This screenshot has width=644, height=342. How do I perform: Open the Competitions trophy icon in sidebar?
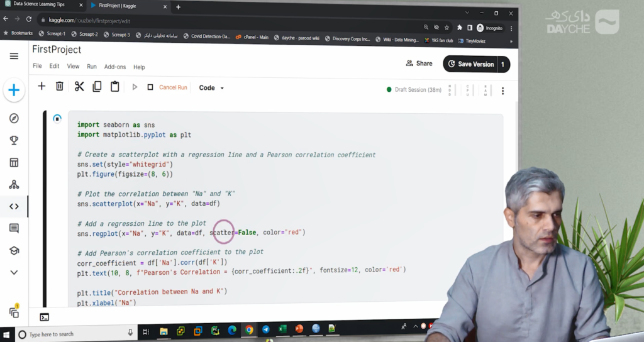pyautogui.click(x=14, y=140)
